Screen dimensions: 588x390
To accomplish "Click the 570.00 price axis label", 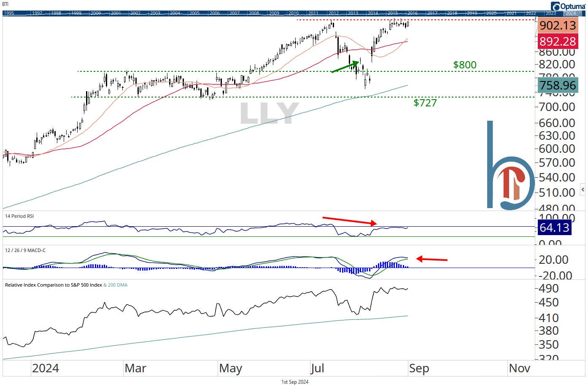I will coord(557,162).
